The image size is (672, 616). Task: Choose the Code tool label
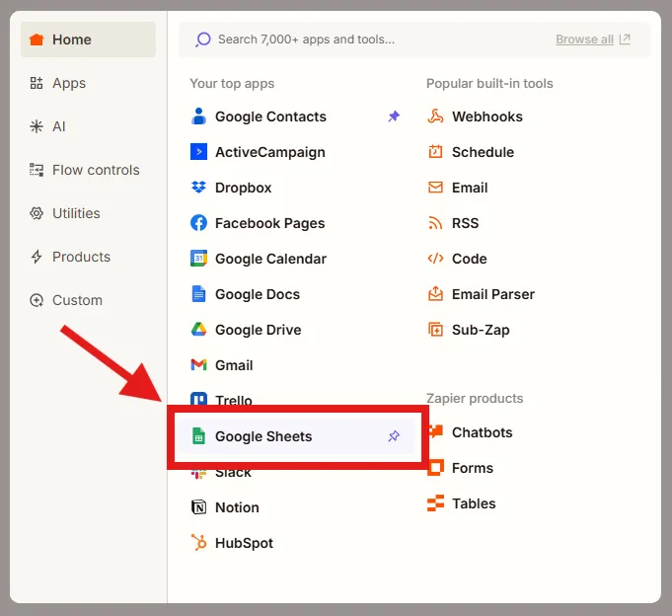(x=470, y=259)
